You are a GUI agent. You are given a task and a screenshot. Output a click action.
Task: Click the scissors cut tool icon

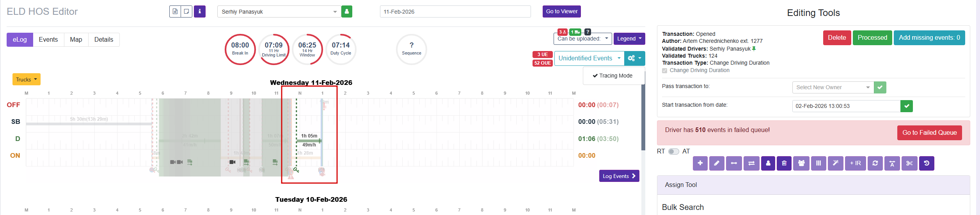click(909, 163)
